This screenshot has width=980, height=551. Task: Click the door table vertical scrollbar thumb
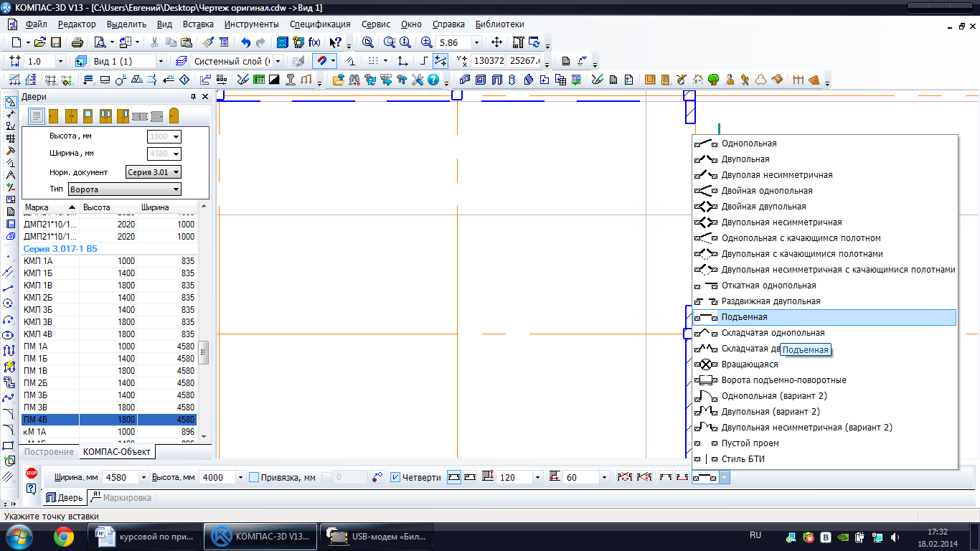pyautogui.click(x=204, y=352)
